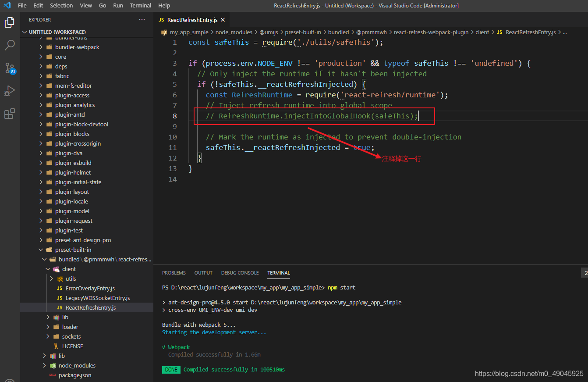Click the folder icon beside plugin-dva
Image resolution: width=588 pixels, height=382 pixels.
tap(49, 153)
